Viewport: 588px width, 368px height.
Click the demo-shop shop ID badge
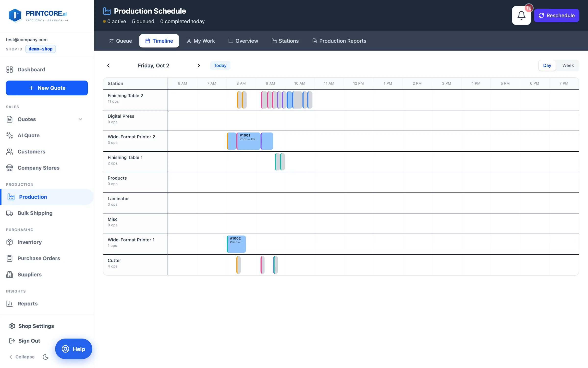click(x=40, y=49)
